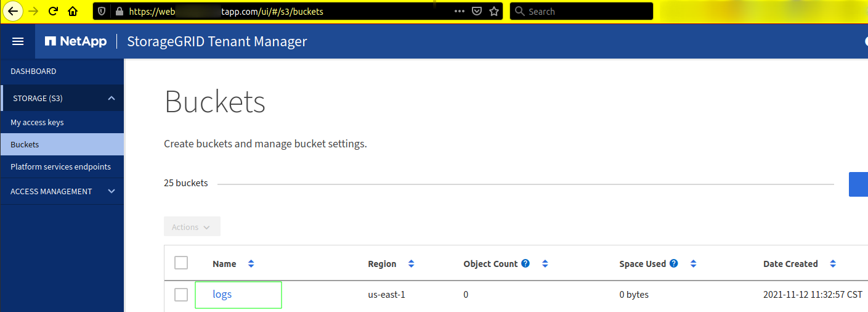Open the hamburger navigation menu

(18, 41)
